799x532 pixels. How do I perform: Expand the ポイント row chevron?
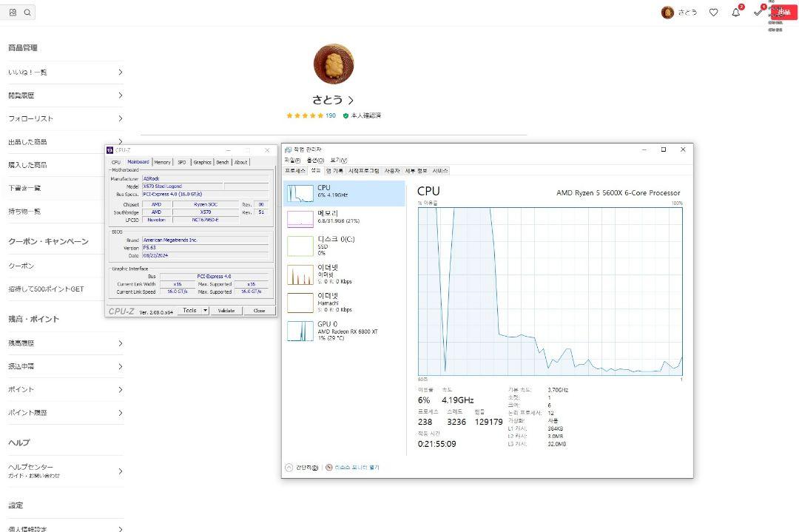[x=121, y=389]
